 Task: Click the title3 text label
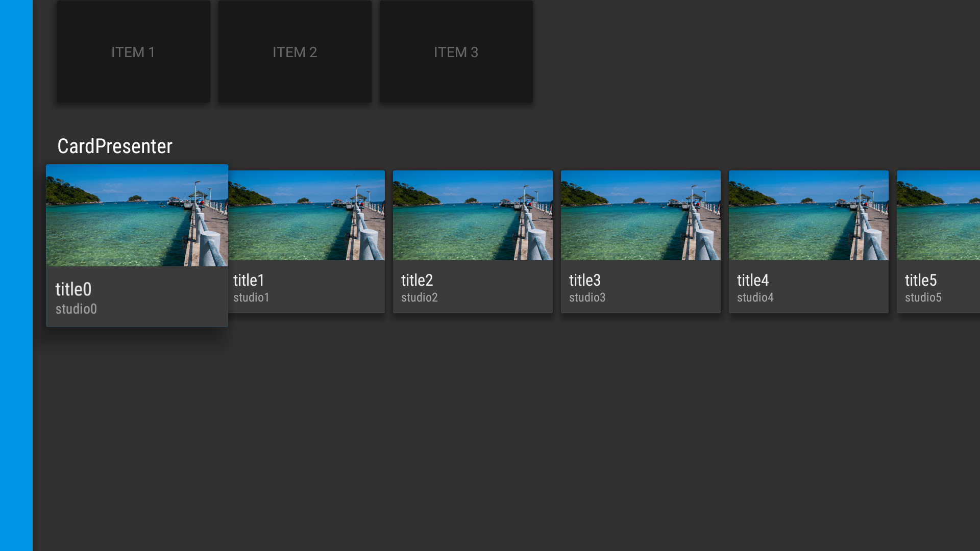click(x=584, y=280)
